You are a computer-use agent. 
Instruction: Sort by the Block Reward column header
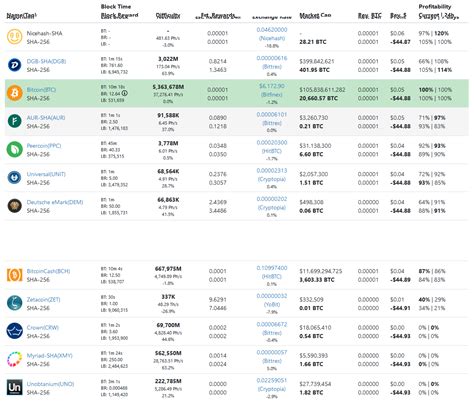[x=119, y=15]
